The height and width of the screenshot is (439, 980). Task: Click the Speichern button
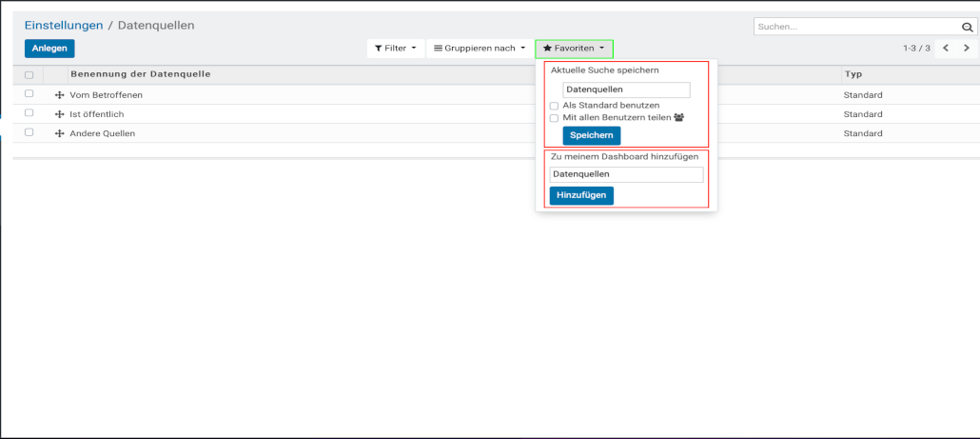pos(591,135)
